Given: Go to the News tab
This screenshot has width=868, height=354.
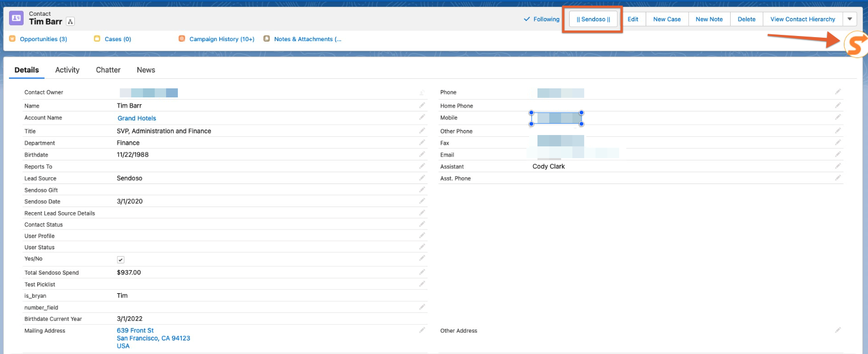Looking at the screenshot, I should coord(146,70).
